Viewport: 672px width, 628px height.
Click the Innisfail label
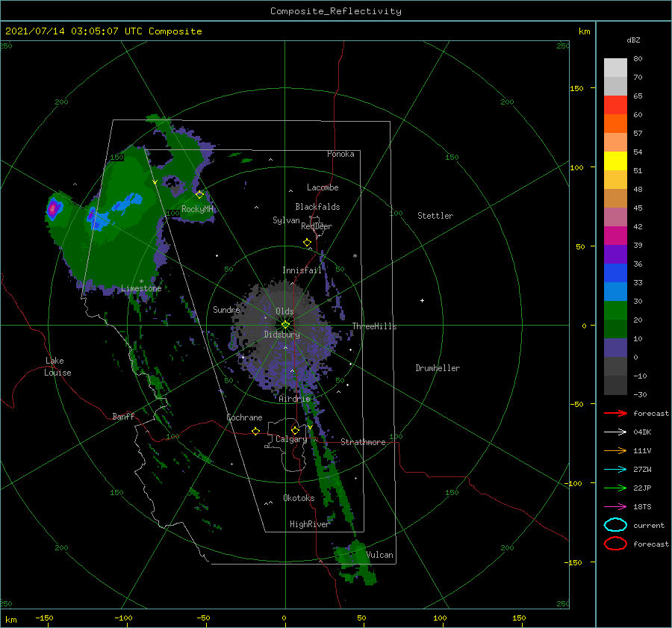click(x=302, y=270)
